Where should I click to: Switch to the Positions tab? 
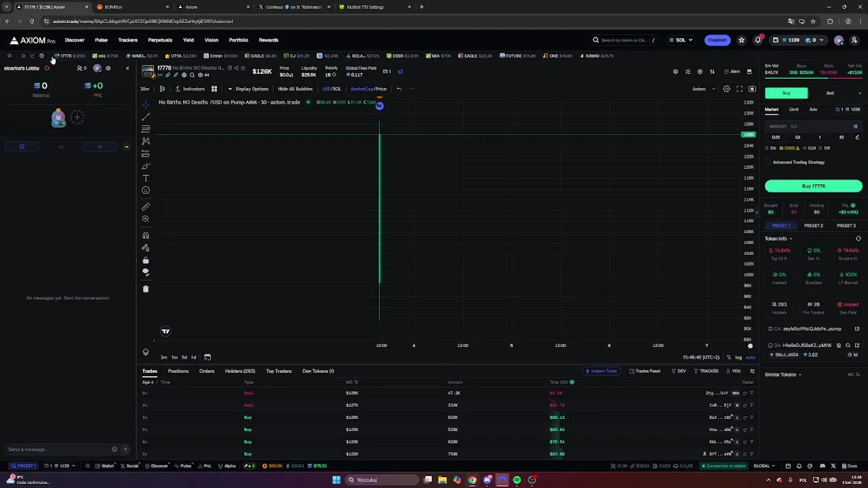pos(178,371)
